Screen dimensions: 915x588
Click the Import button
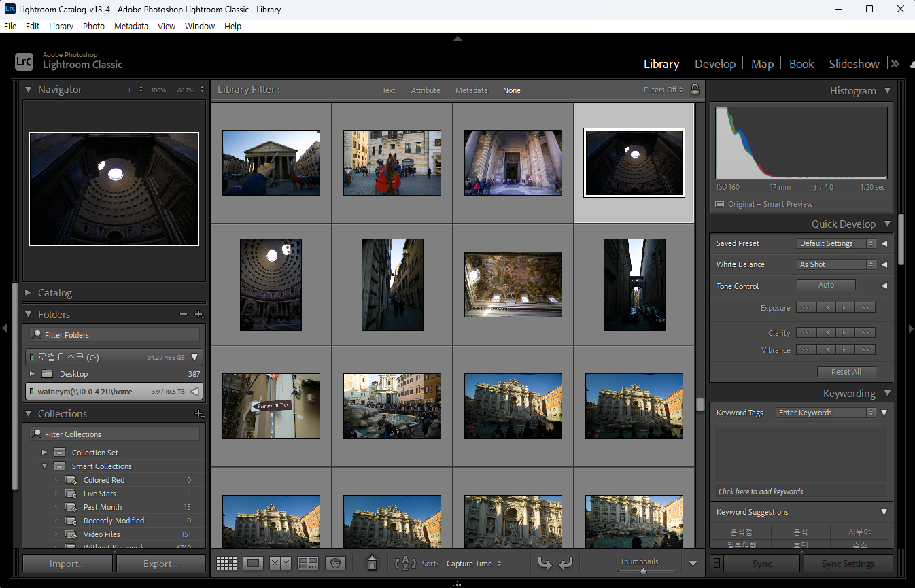coord(67,564)
